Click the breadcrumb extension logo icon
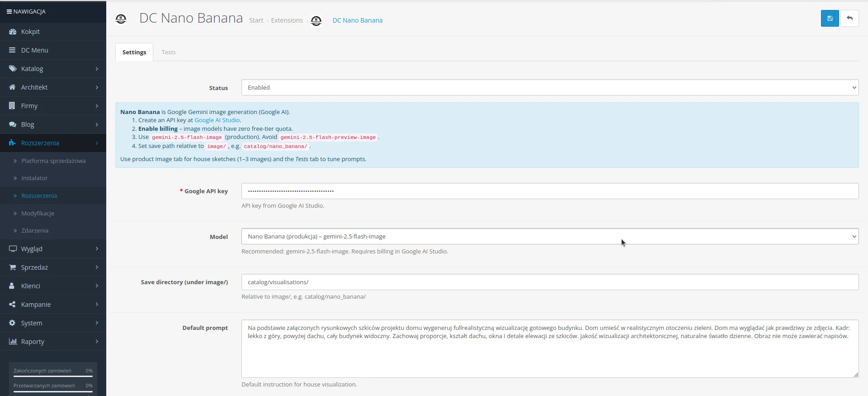868x396 pixels. pyautogui.click(x=316, y=20)
